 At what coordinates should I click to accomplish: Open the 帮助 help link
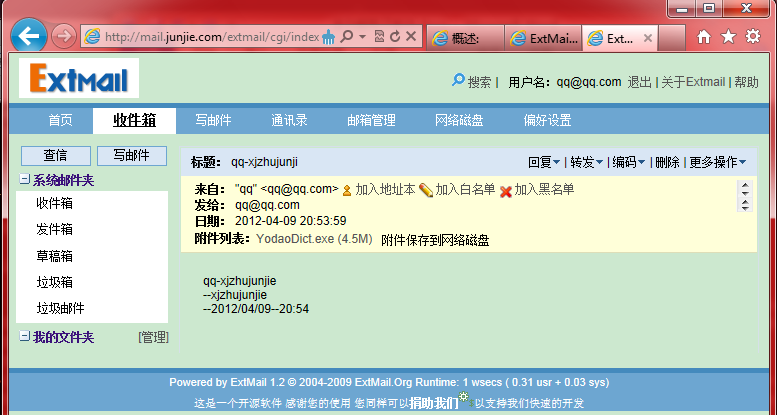(x=746, y=82)
